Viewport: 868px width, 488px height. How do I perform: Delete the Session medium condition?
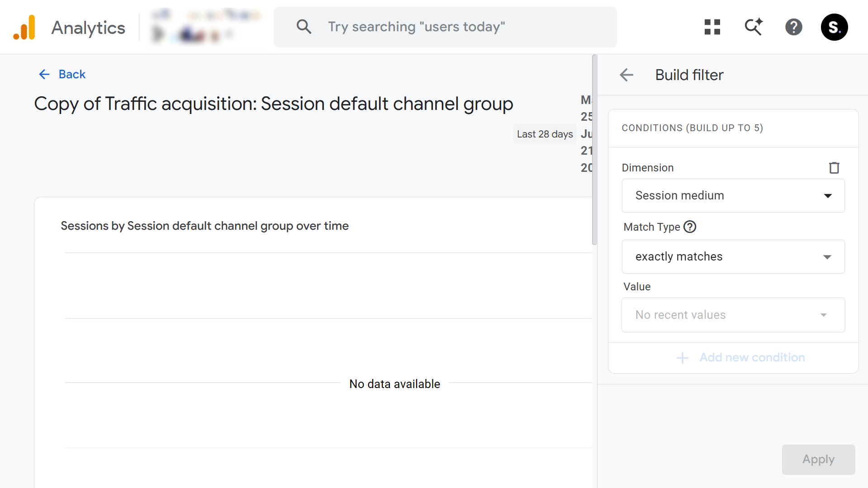(834, 168)
